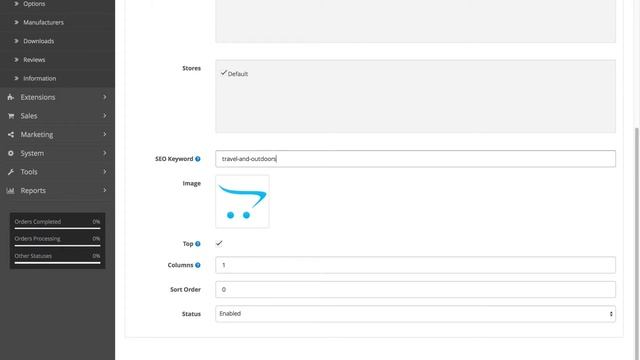Click the Tools wrench icon

click(x=11, y=172)
